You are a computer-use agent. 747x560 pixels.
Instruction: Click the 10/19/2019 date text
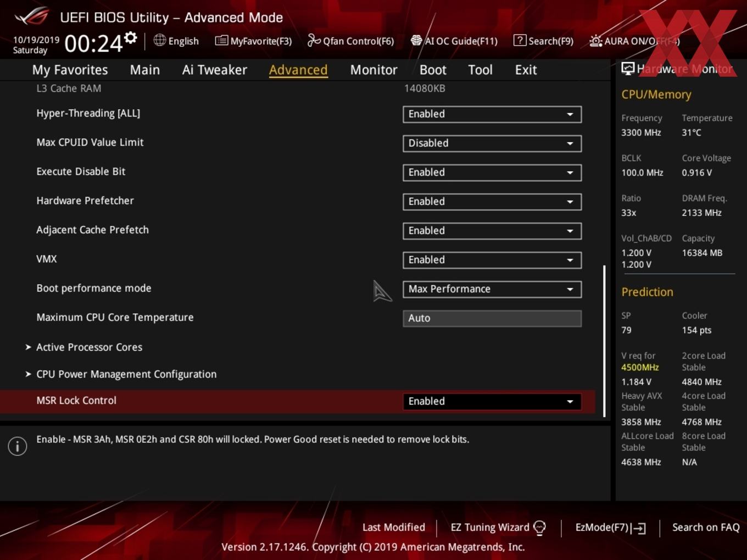click(36, 40)
